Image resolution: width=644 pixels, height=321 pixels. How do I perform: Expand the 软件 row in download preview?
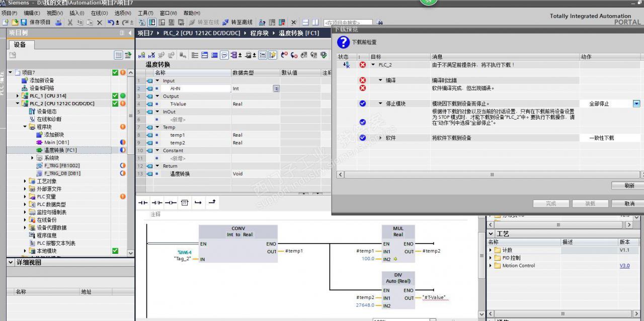pyautogui.click(x=381, y=138)
